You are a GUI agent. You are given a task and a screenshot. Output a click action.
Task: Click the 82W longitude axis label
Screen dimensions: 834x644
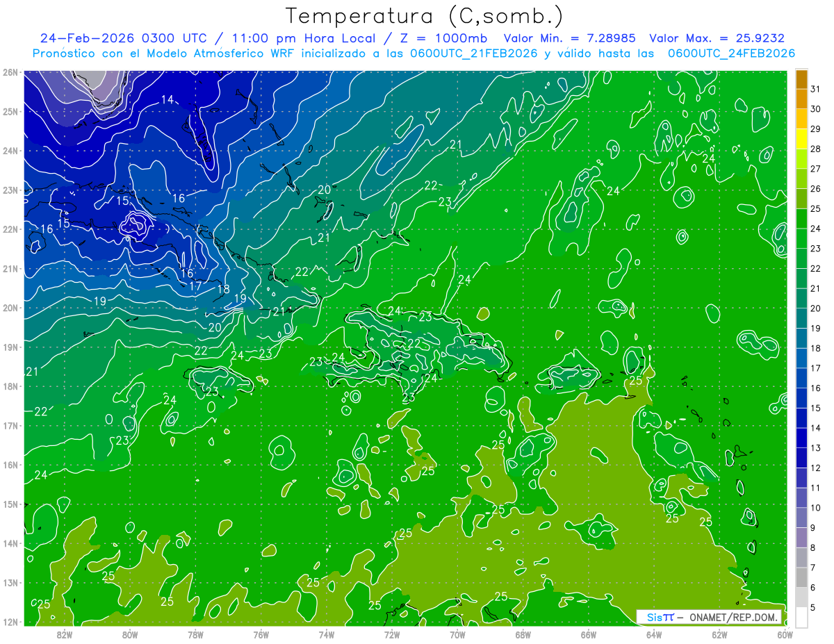tap(65, 634)
